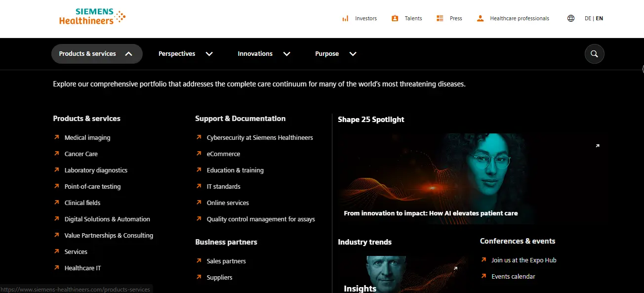The height and width of the screenshot is (293, 644).
Task: Click the globe language icon
Action: [x=571, y=18]
